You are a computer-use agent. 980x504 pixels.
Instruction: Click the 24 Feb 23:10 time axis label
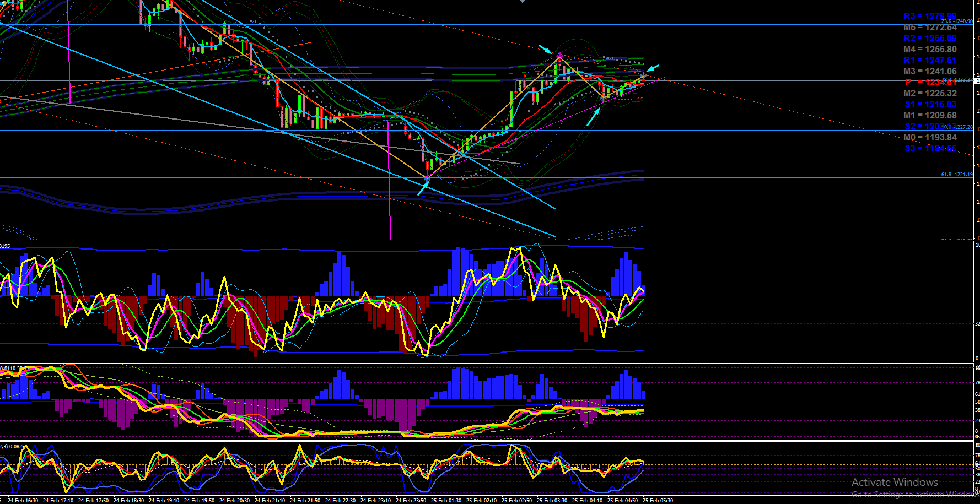[375, 501]
